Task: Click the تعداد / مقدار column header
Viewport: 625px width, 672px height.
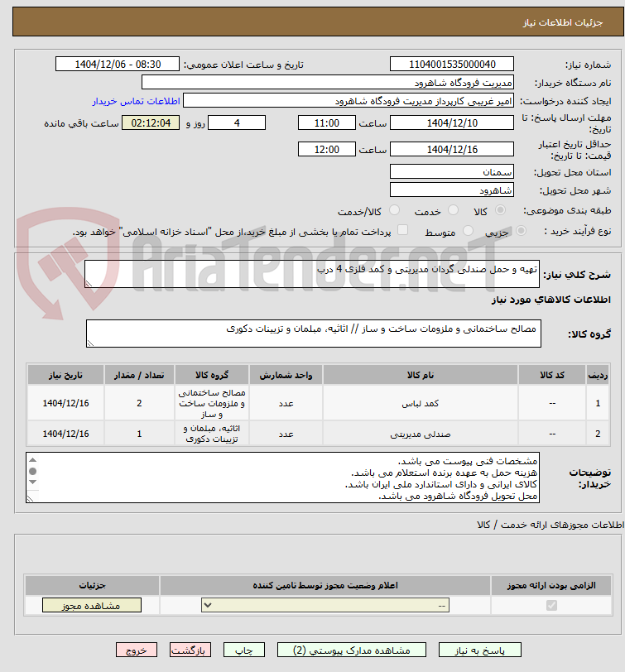Action: [x=139, y=375]
